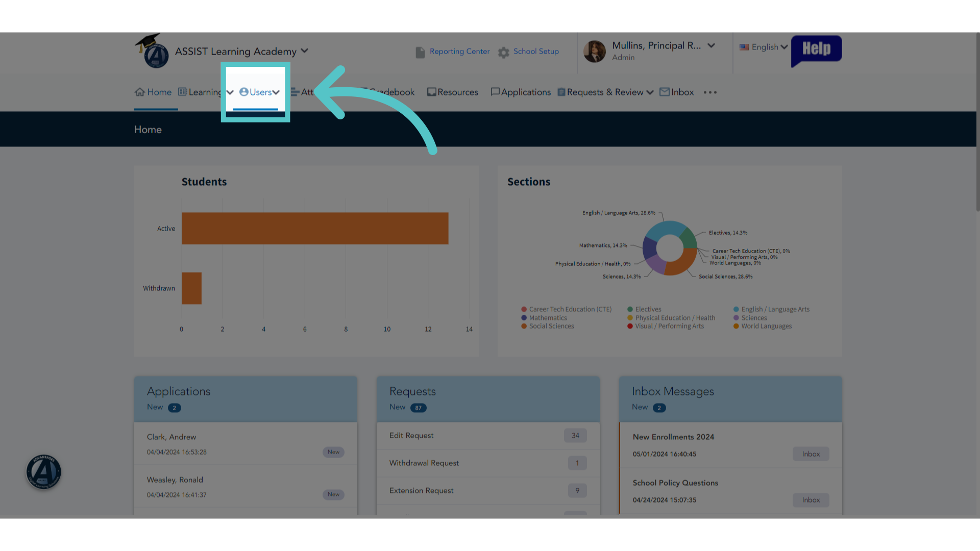Toggle the World Languages legend item
The image size is (980, 551).
[x=763, y=326]
